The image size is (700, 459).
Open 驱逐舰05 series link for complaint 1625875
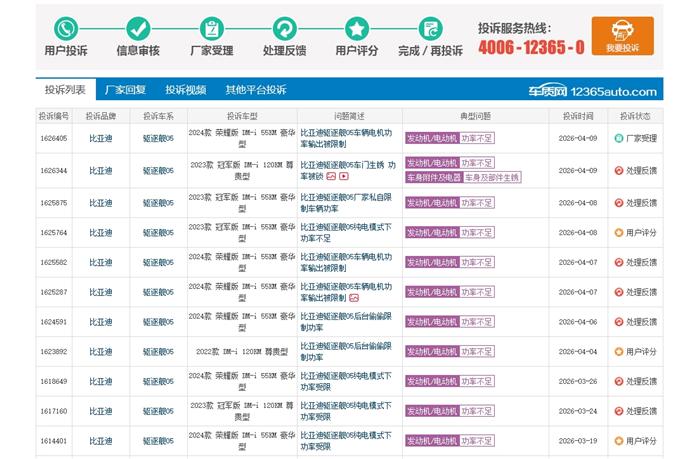(158, 202)
